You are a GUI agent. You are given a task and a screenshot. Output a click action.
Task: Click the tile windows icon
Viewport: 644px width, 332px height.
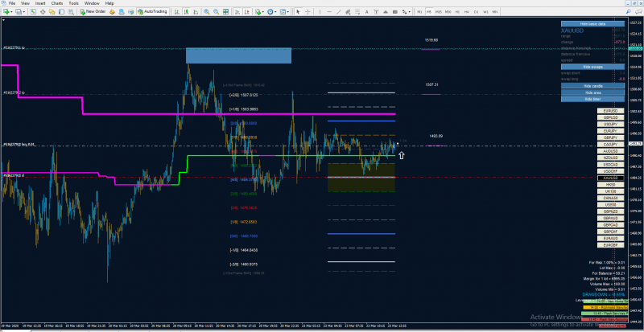point(225,11)
